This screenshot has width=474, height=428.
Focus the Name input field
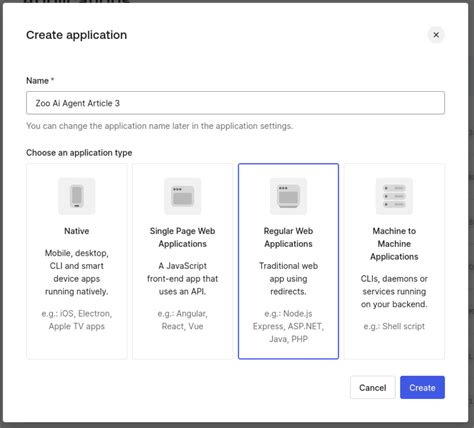(235, 103)
